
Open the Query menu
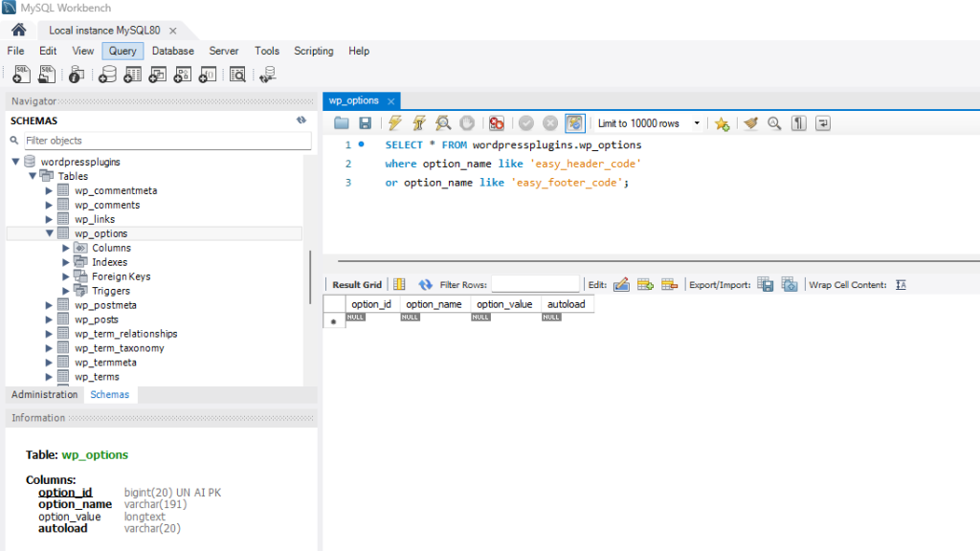pos(122,51)
